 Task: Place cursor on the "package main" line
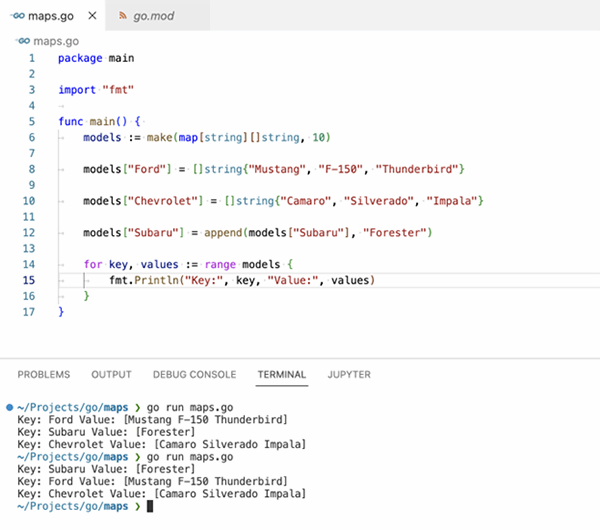[95, 58]
